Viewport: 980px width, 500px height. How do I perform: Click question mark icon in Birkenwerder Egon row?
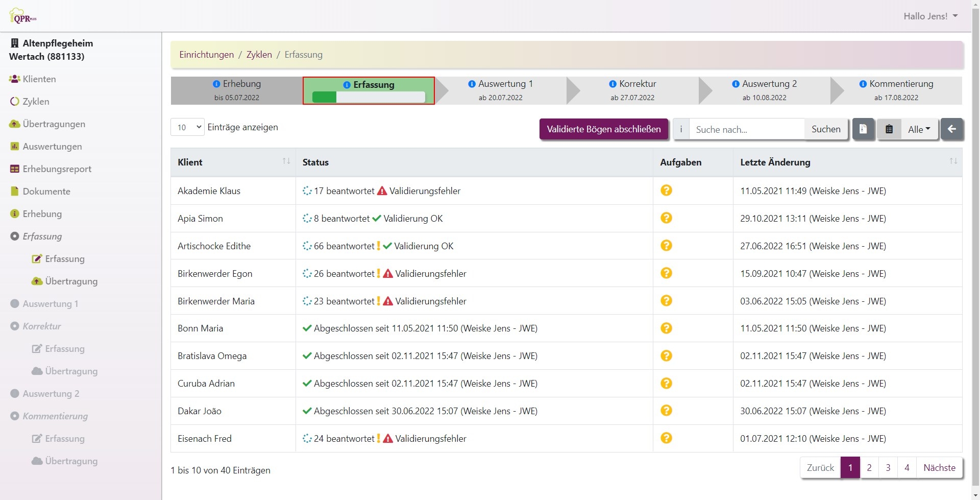[666, 273]
